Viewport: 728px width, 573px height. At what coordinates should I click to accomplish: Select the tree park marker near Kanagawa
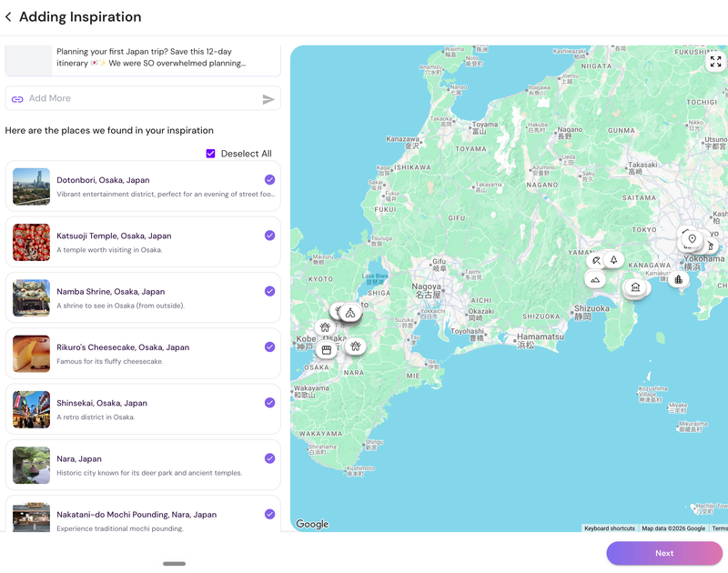coord(613,260)
